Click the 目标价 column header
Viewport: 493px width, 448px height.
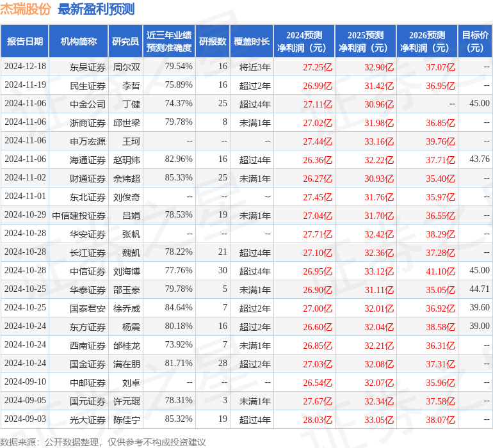click(475, 41)
